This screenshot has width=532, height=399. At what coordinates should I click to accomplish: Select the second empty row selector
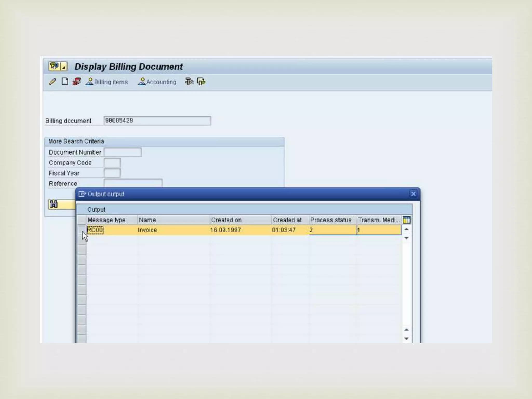point(82,249)
